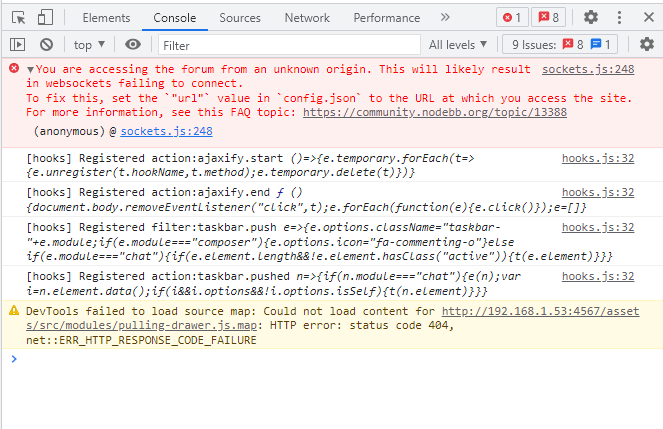Collapse the websocket error message triangle
The width and height of the screenshot is (663, 429).
31,69
